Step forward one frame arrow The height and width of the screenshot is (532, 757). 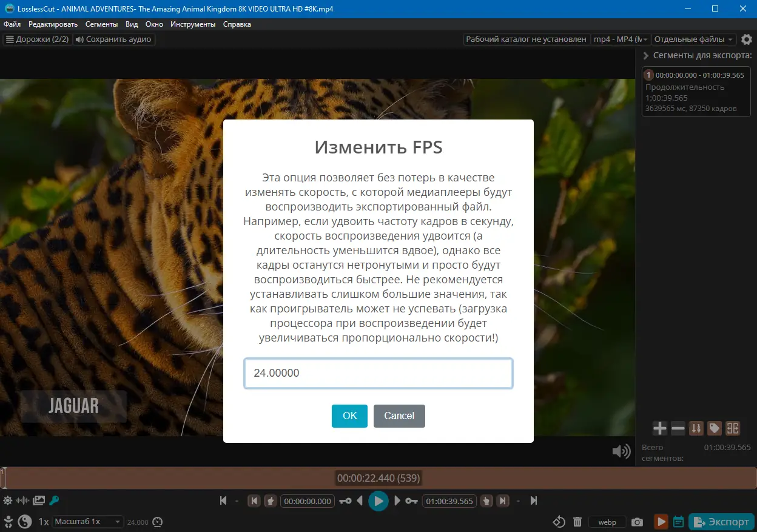397,501
